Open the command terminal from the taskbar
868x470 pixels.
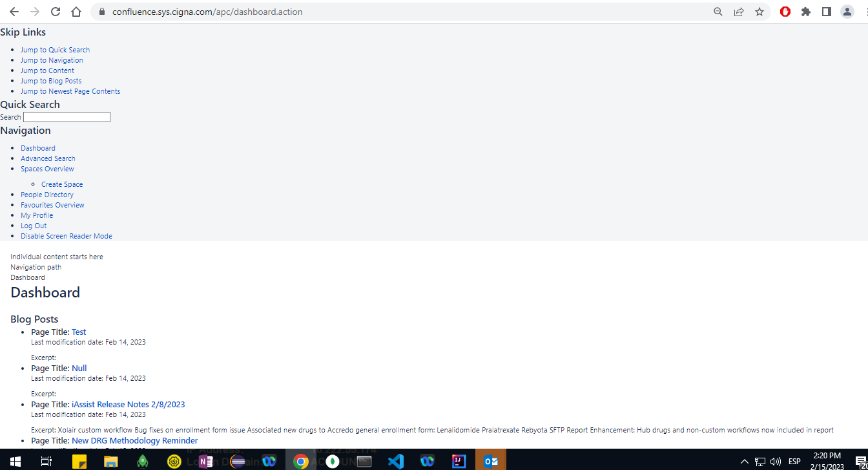[364, 461]
